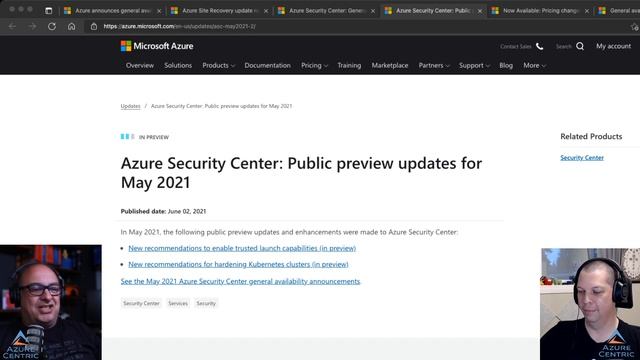The image size is (640, 360).
Task: Click the 'IN PREVIEW' status label
Action: coord(154,138)
